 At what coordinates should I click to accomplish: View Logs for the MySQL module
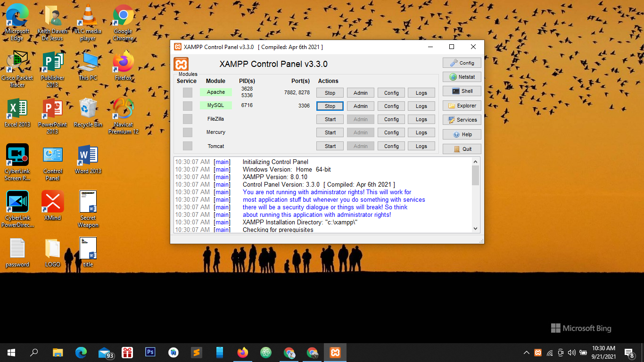(x=421, y=106)
